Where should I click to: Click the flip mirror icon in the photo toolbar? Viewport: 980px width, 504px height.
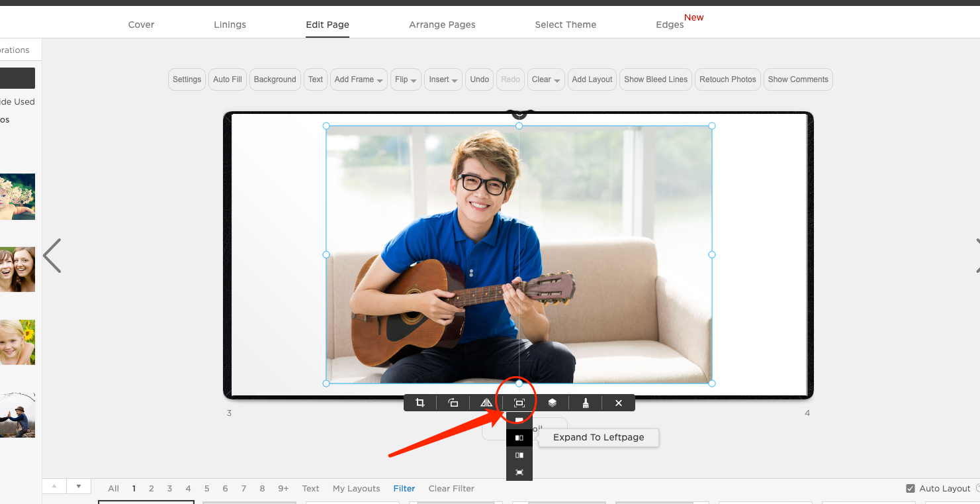[486, 403]
